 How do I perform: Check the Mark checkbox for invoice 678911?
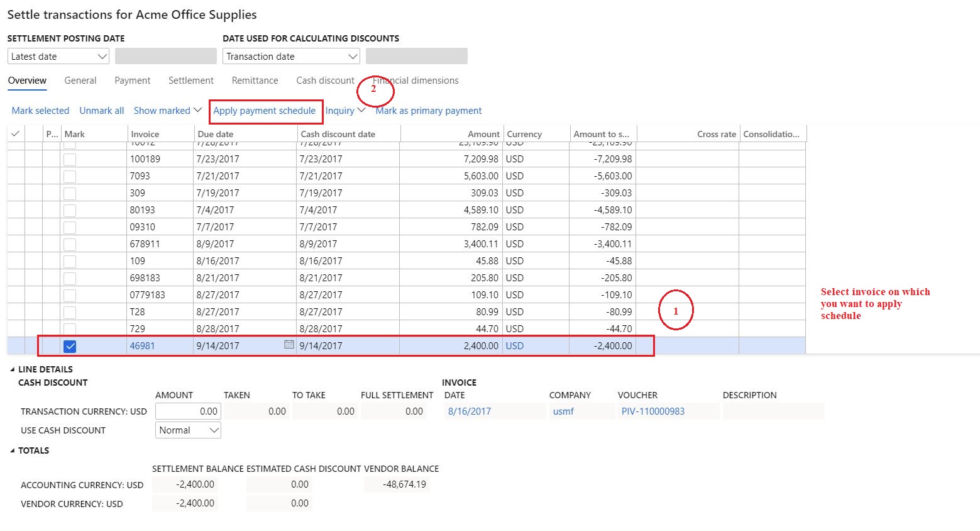point(69,243)
